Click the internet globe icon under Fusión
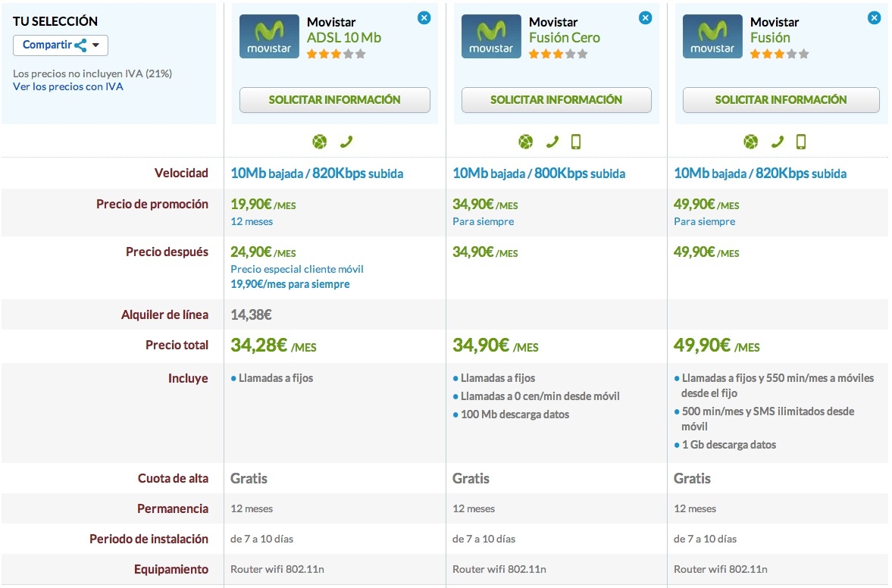This screenshot has width=892, height=588. pyautogui.click(x=751, y=142)
